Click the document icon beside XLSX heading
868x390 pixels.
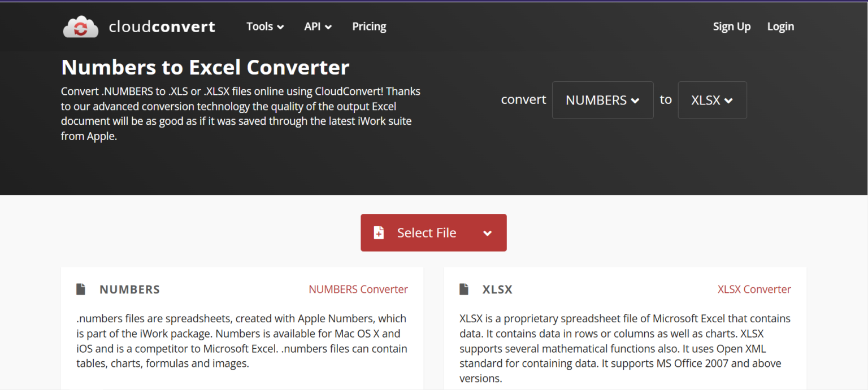pyautogui.click(x=464, y=290)
